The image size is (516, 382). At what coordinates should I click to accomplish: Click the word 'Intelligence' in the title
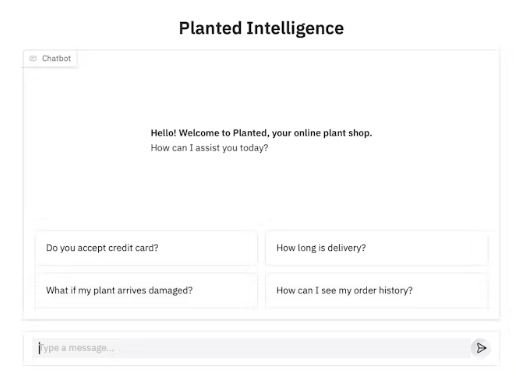[295, 28]
